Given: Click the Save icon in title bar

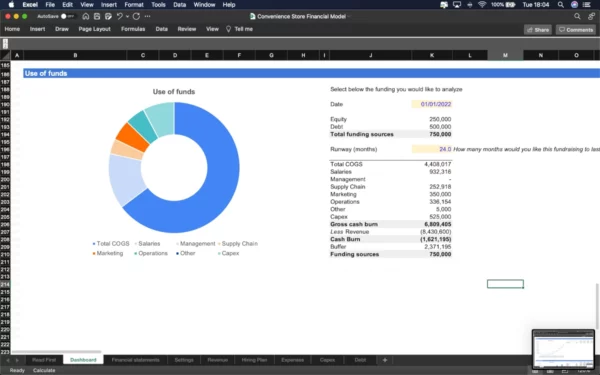Looking at the screenshot, I should (97, 16).
